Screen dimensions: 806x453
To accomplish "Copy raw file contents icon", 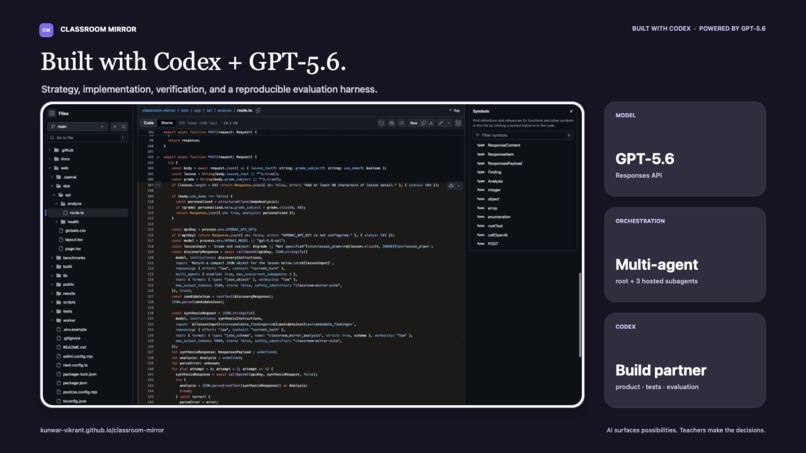I will (x=424, y=123).
